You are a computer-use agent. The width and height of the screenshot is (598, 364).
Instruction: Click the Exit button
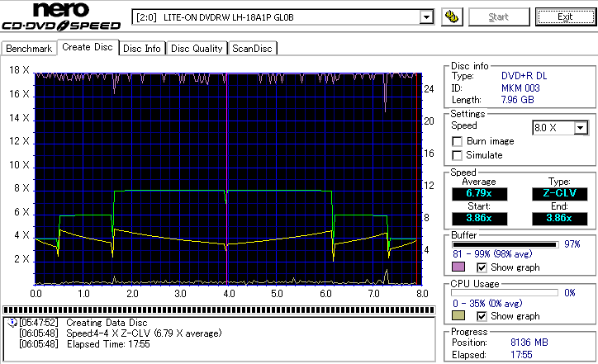pyautogui.click(x=564, y=17)
